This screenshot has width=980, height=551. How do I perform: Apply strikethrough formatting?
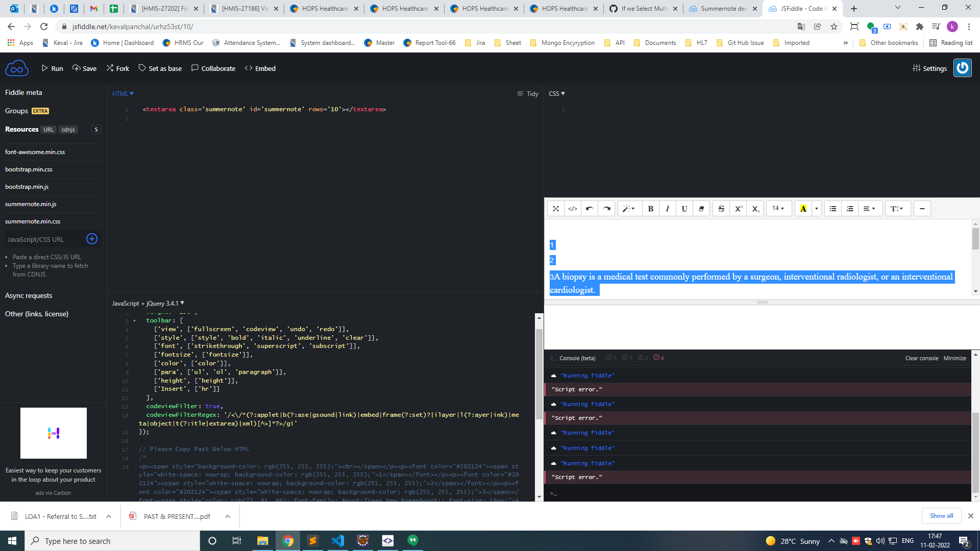721,209
